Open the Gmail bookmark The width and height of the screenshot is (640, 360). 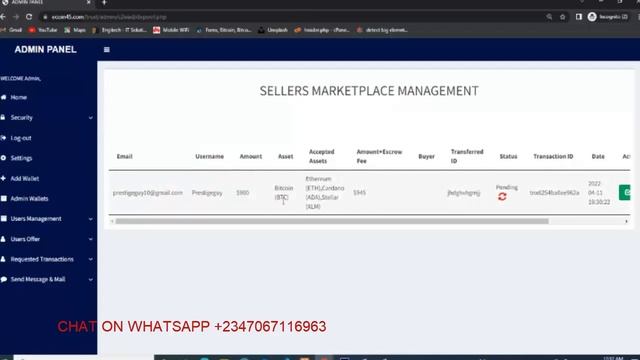pyautogui.click(x=12, y=30)
